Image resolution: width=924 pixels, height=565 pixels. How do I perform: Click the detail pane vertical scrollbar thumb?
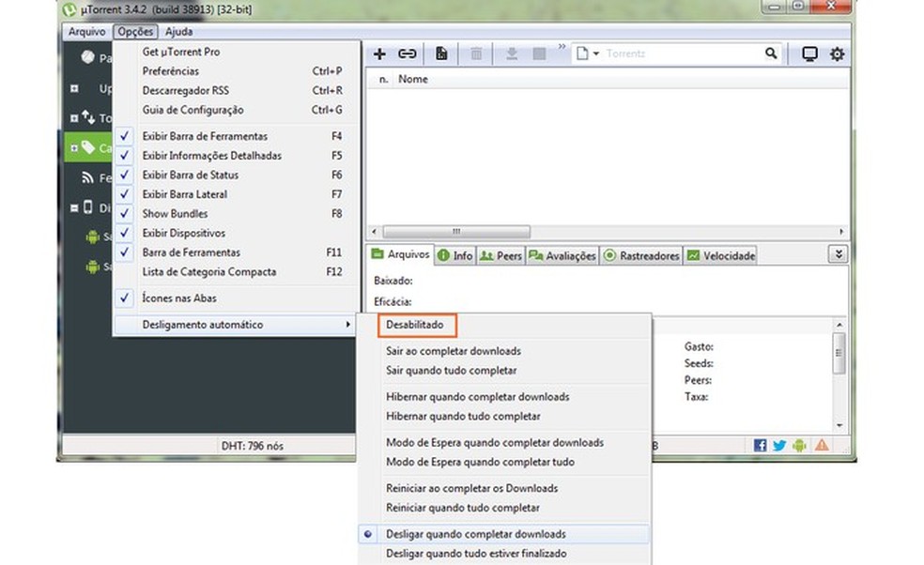(x=839, y=352)
